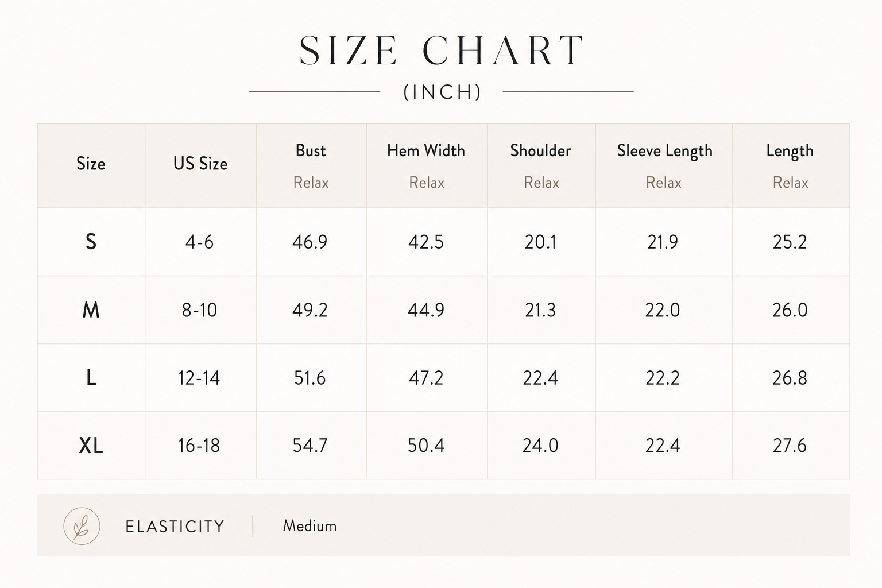This screenshot has height=588, width=882.
Task: Select the length value 27.6
Action: pos(790,446)
